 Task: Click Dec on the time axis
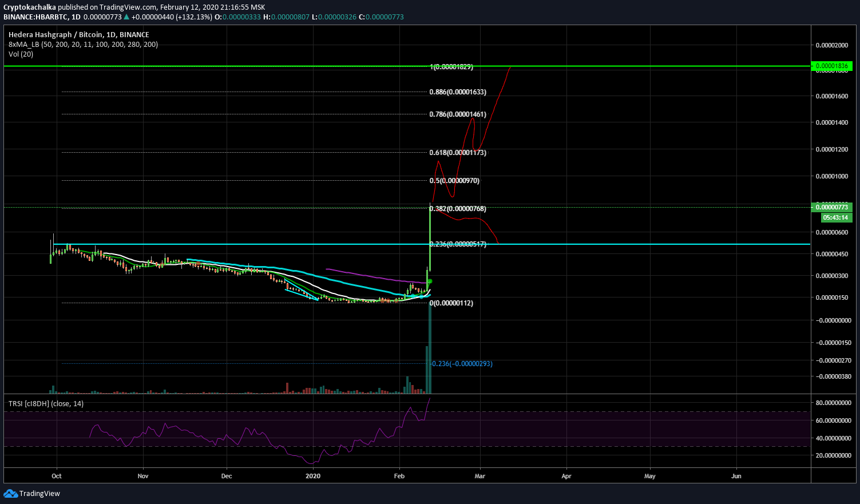point(227,476)
